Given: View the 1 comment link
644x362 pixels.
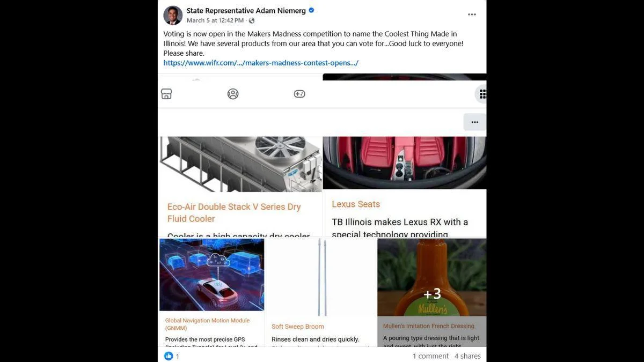Looking at the screenshot, I should [430, 356].
